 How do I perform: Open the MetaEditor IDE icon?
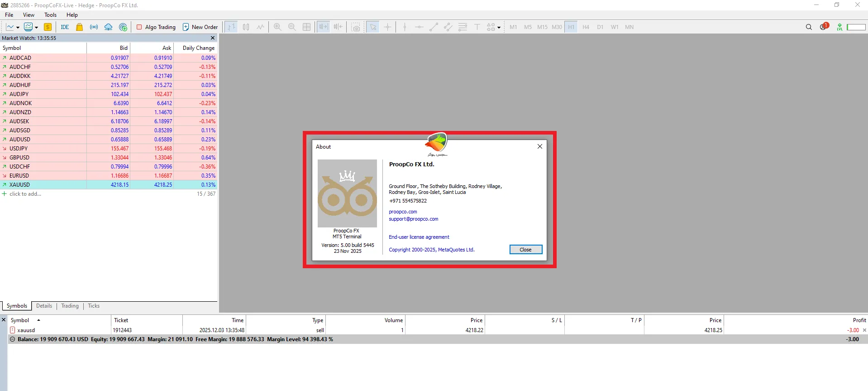point(65,27)
